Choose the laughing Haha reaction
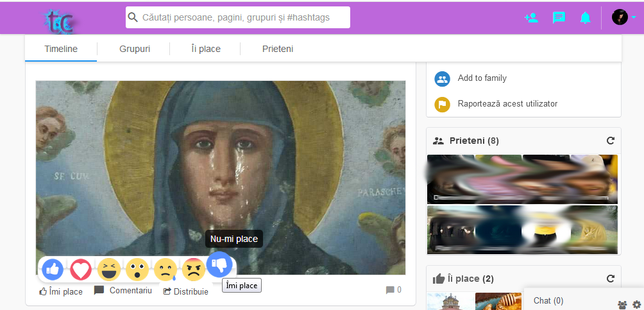 [109, 270]
